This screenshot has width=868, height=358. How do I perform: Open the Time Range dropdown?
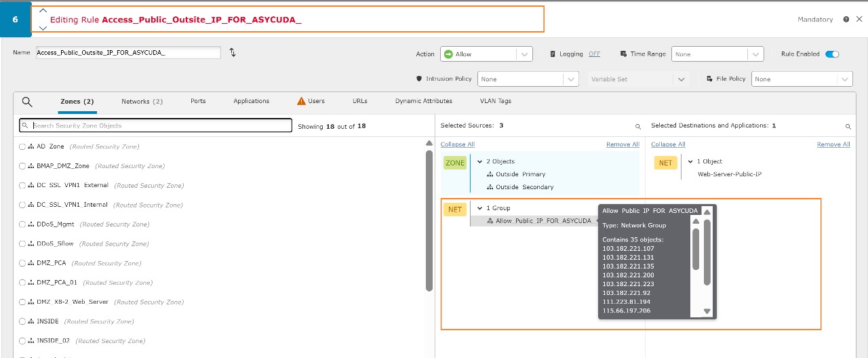(717, 54)
